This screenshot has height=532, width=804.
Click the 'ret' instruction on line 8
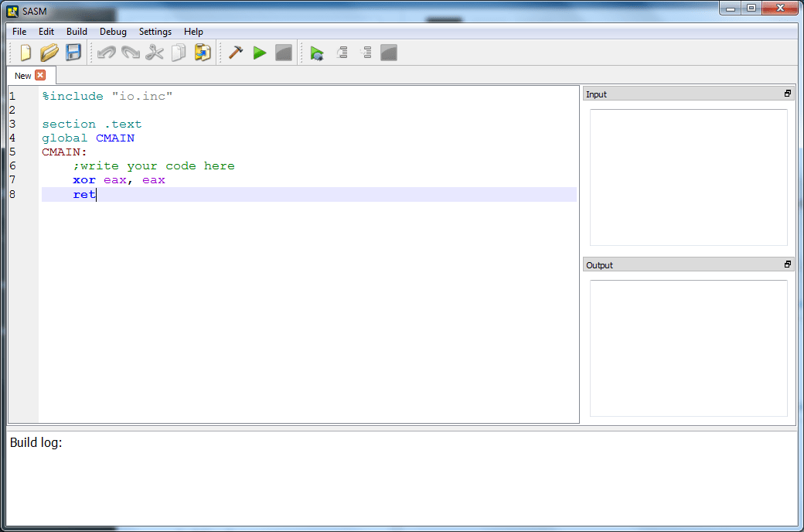(x=84, y=194)
